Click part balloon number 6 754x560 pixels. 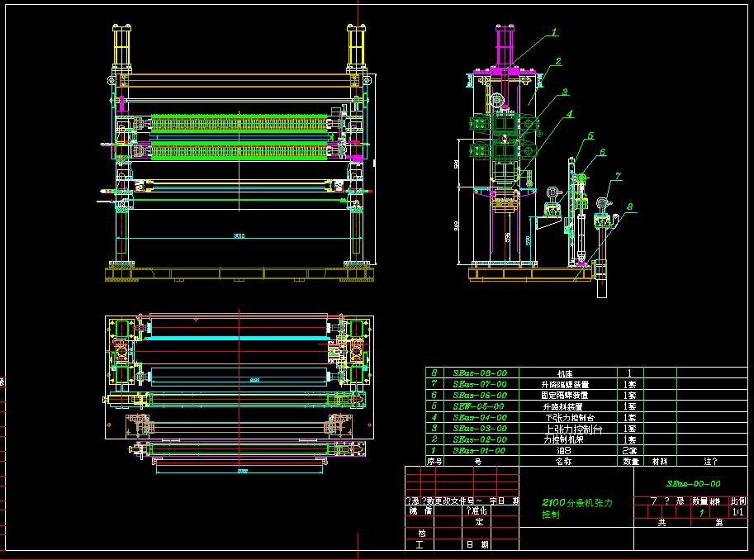(x=602, y=153)
